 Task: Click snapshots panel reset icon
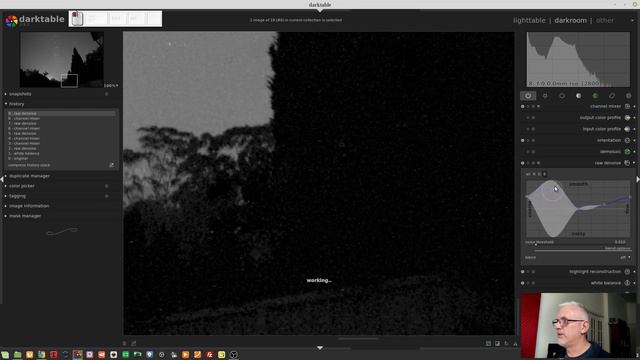[107, 94]
